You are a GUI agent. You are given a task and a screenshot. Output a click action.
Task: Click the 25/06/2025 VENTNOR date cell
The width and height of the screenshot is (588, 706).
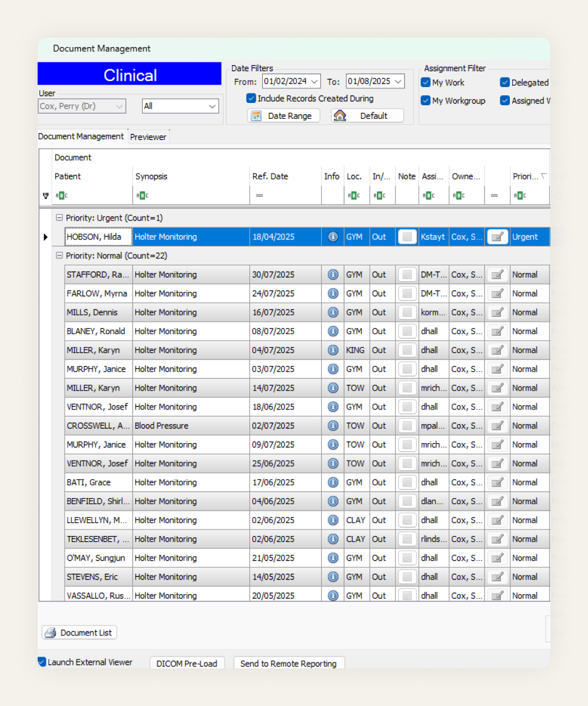[285, 464]
